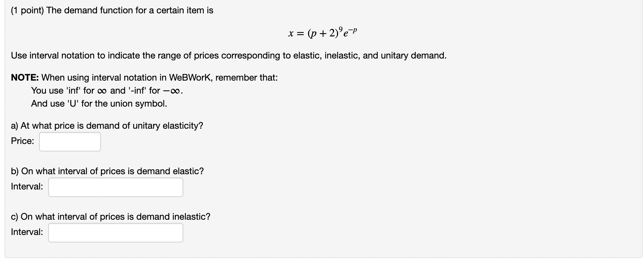Click the NOTE about interval notation
The height and width of the screenshot is (260, 644).
(143, 77)
